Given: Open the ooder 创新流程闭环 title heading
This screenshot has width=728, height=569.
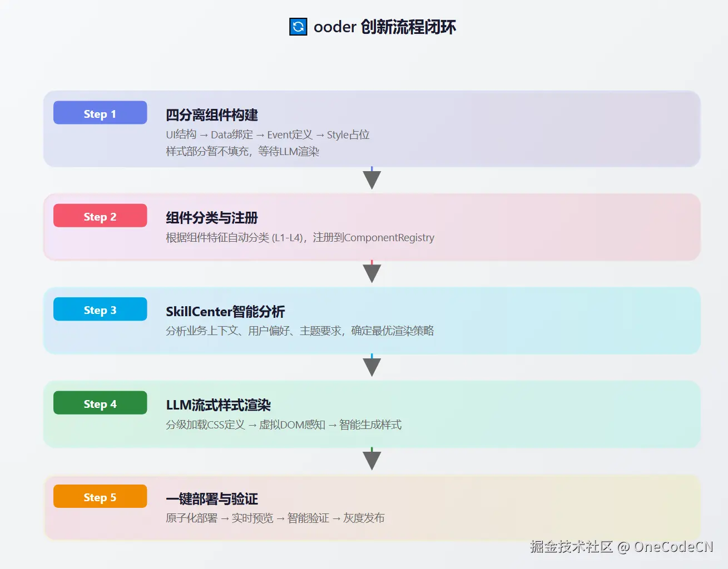Looking at the screenshot, I should point(373,27).
